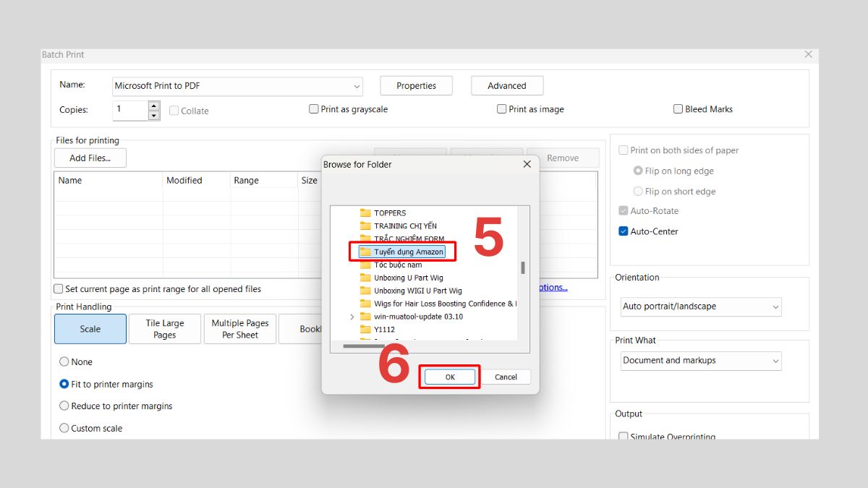
Task: Click the Unboxing U Part Wig folder icon
Action: click(x=365, y=278)
